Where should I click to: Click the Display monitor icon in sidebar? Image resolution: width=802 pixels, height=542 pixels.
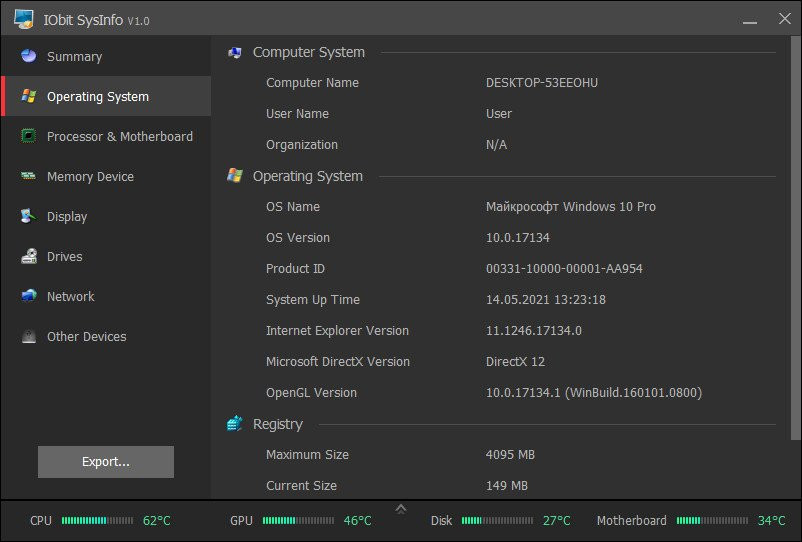coord(29,216)
